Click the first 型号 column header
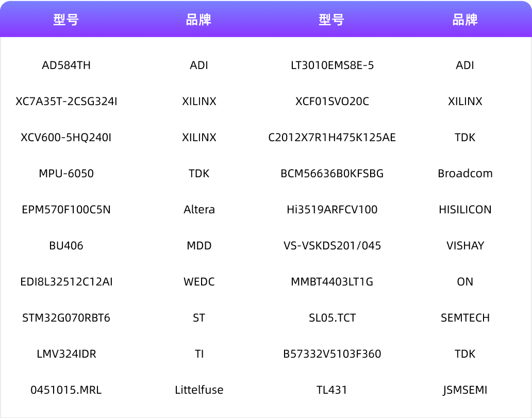This screenshot has height=418, width=532. coord(65,19)
